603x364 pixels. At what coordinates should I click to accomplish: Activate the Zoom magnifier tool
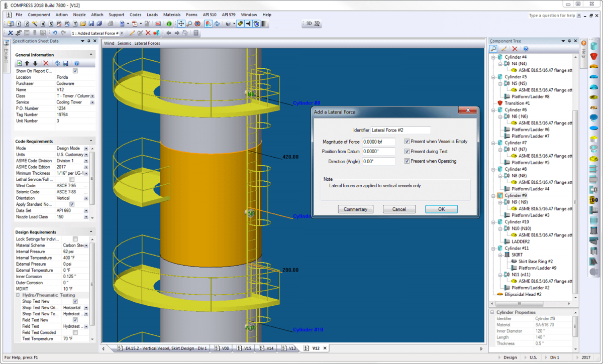tap(189, 24)
